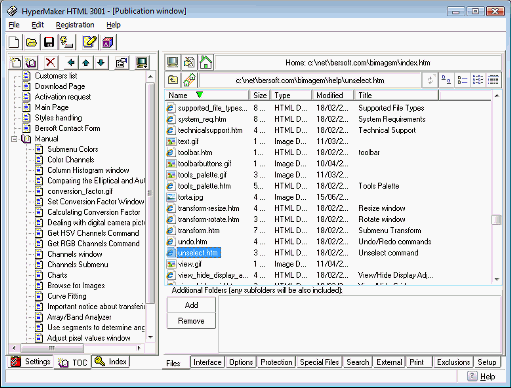Open the File menu
This screenshot has width=511, height=388.
coord(14,25)
